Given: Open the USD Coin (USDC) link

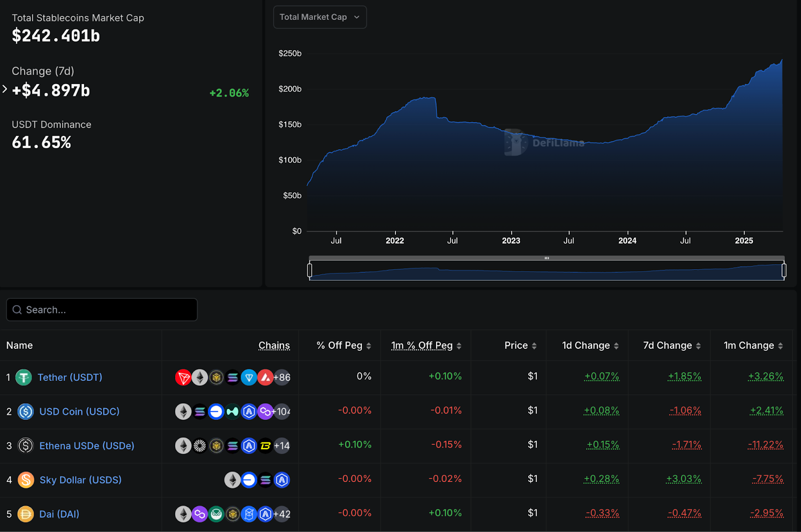Looking at the screenshot, I should tap(79, 411).
